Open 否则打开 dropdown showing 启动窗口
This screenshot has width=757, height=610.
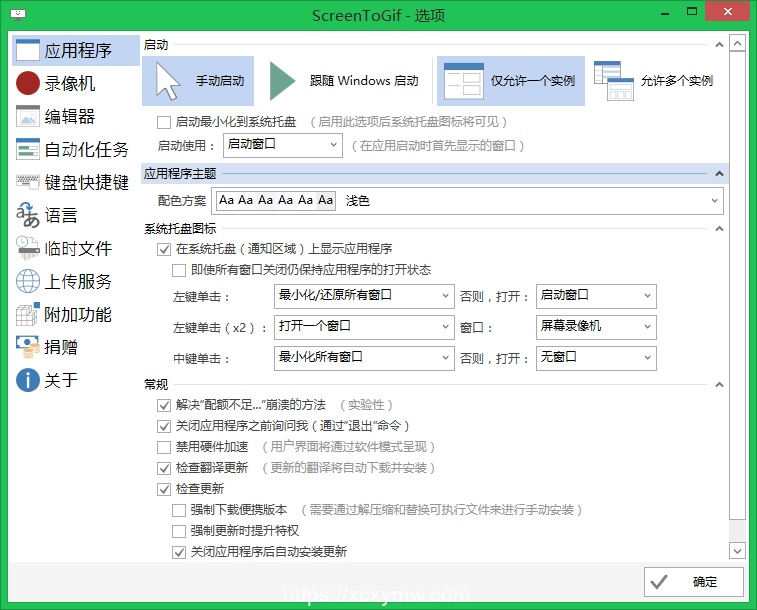596,296
